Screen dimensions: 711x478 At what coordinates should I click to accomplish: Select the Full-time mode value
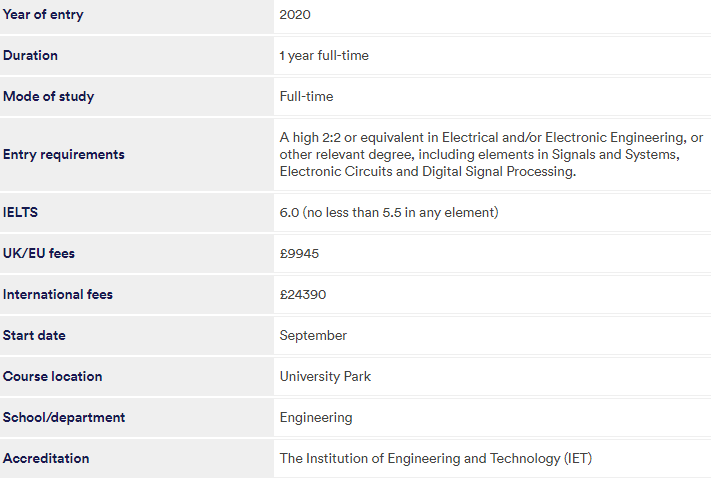307,96
